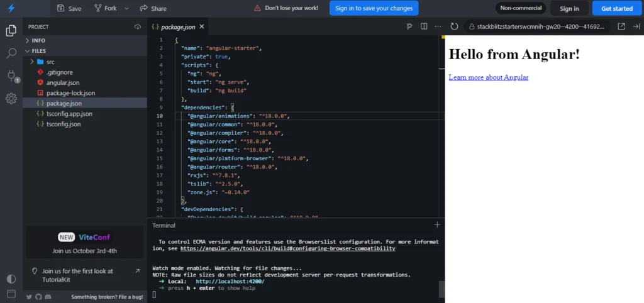The width and height of the screenshot is (644, 303).
Task: Fork the project
Action: pyautogui.click(x=105, y=8)
